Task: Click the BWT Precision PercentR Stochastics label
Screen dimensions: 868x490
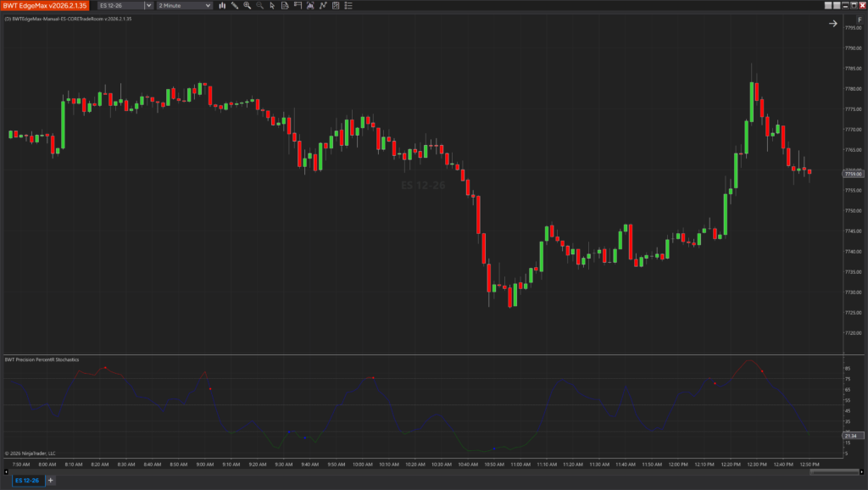Action: tap(42, 360)
